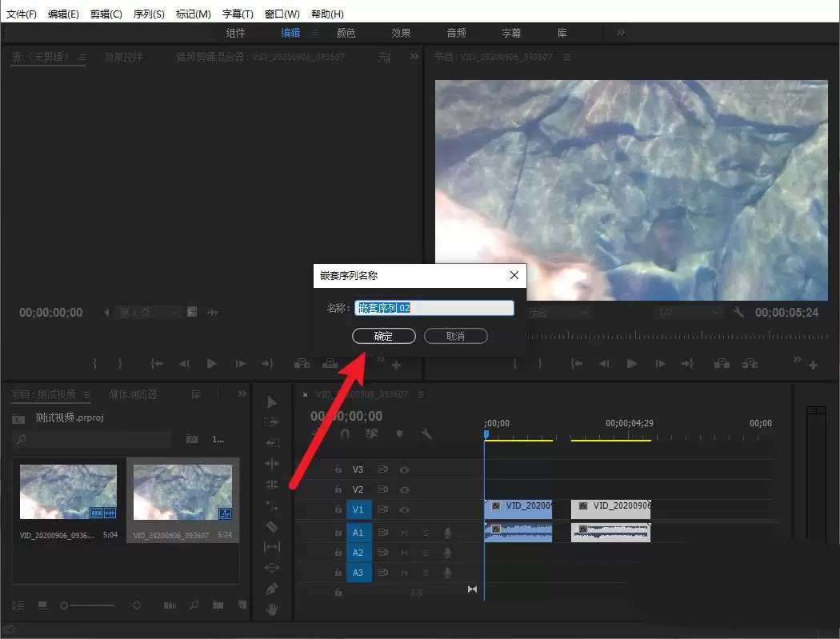Select the Selection arrow tool
The width and height of the screenshot is (840, 639).
272,401
